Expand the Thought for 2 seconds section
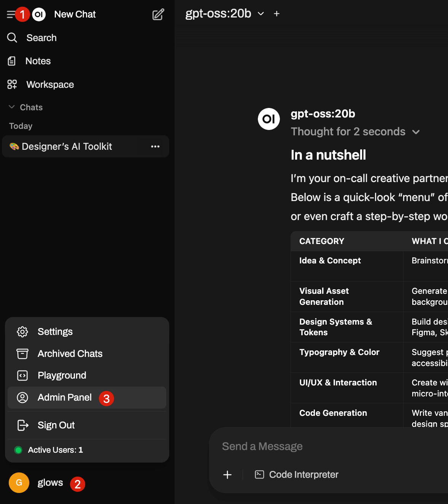The height and width of the screenshot is (504, 448). point(355,132)
